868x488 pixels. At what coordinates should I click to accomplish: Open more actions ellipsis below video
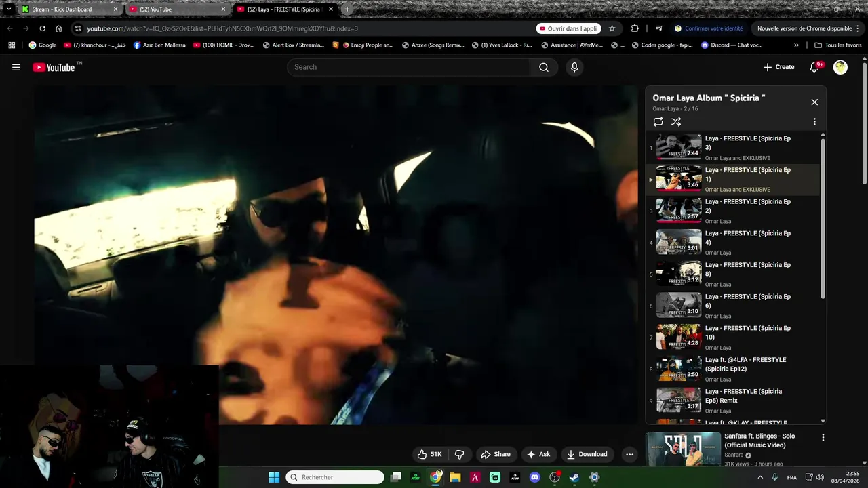pos(629,454)
